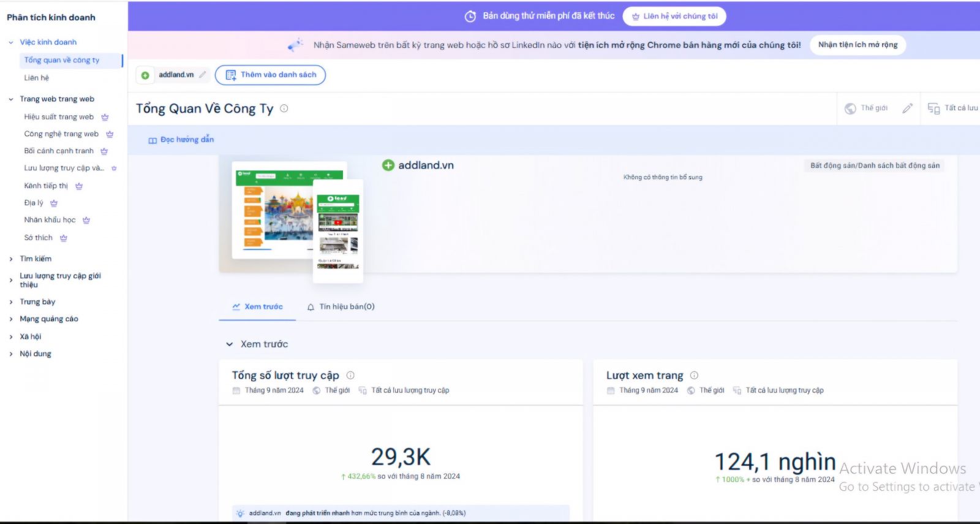The width and height of the screenshot is (980, 524).
Task: Click the globe icon beside Thế giới
Action: pos(850,108)
